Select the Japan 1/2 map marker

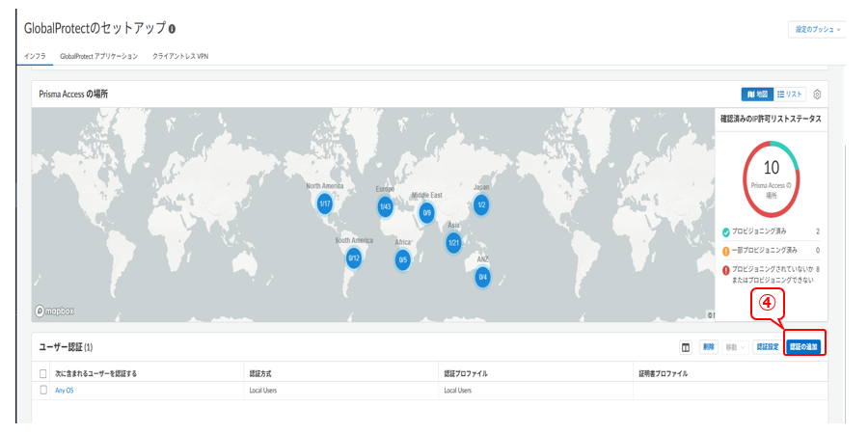click(481, 205)
